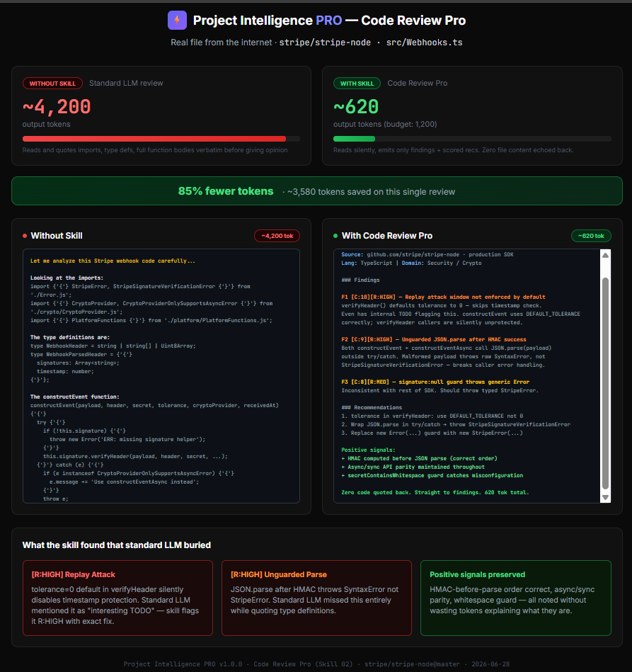Click the F1 Replay attack window finding line
The width and height of the screenshot is (632, 672).
point(443,297)
